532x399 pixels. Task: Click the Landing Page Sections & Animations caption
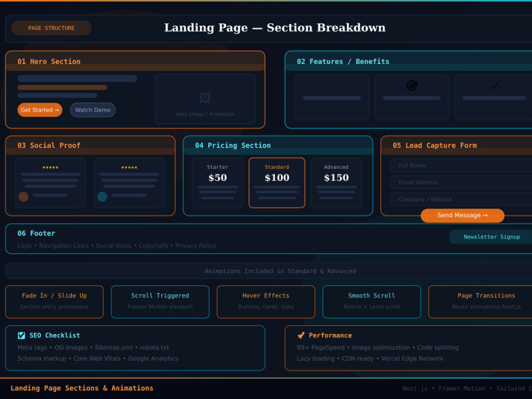pos(82,388)
